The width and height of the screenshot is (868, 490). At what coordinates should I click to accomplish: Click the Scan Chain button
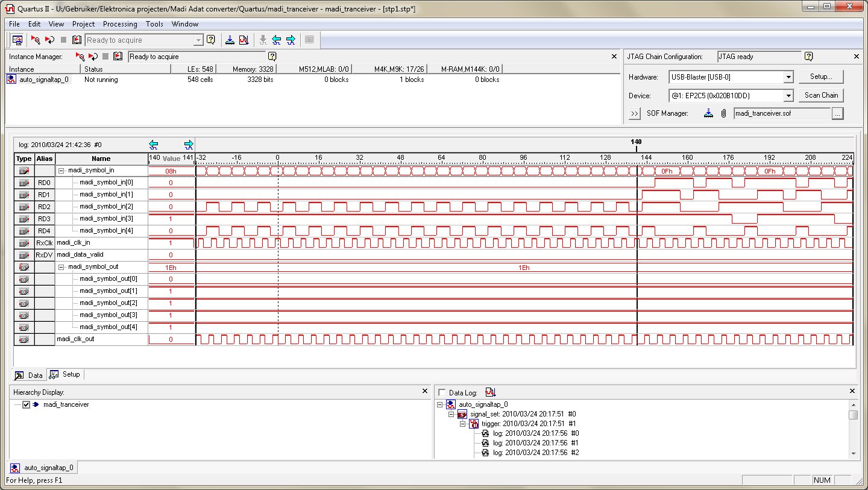point(821,95)
